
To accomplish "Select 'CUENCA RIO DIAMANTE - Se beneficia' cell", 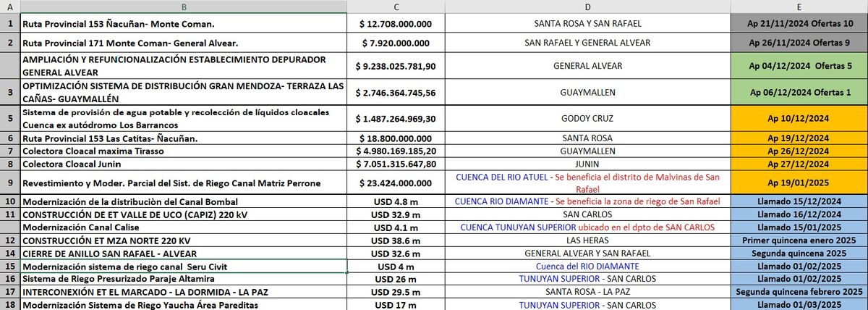I will (587, 201).
